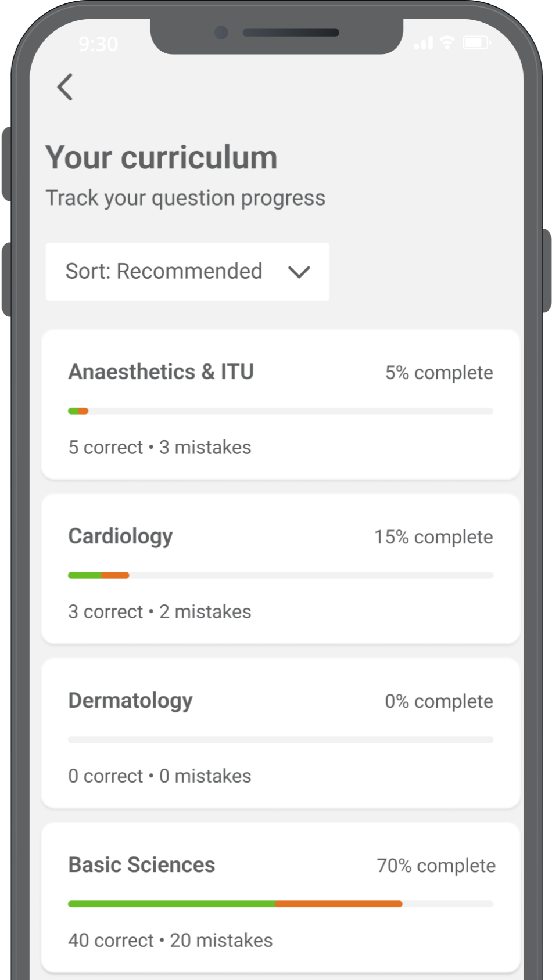Tap the back arrow icon

click(x=65, y=87)
